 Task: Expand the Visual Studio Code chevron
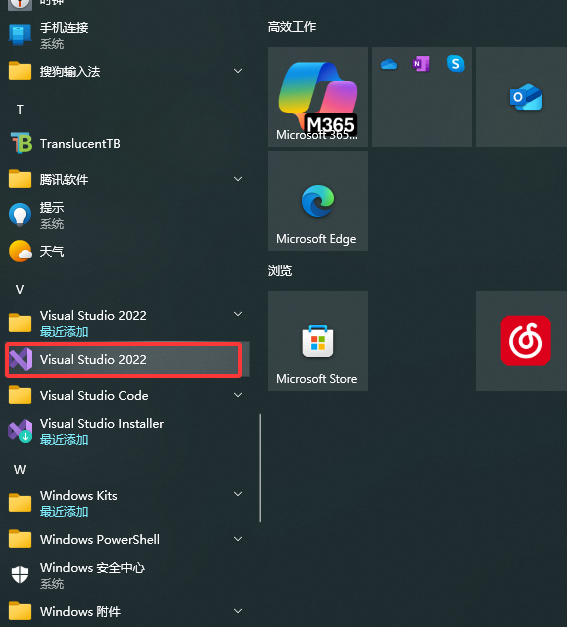tap(238, 395)
